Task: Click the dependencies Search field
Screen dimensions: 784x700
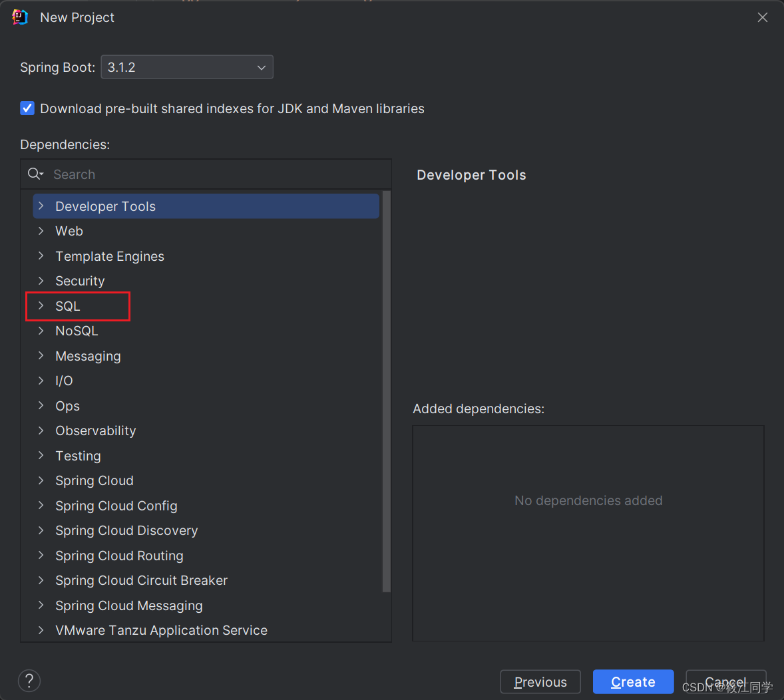Action: tap(220, 174)
